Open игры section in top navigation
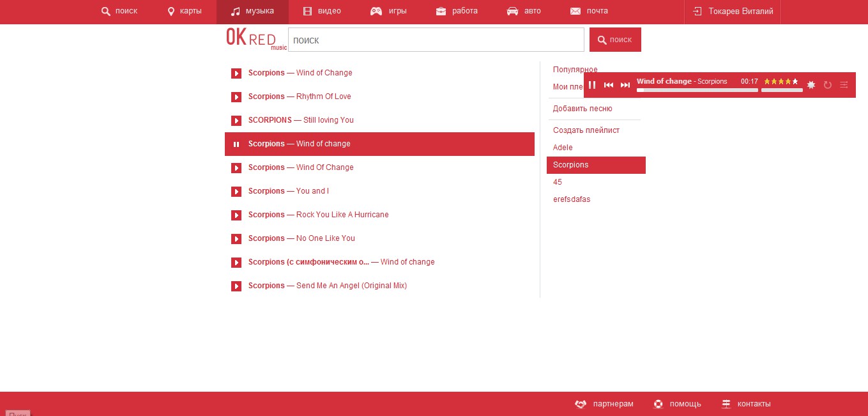 (x=389, y=11)
